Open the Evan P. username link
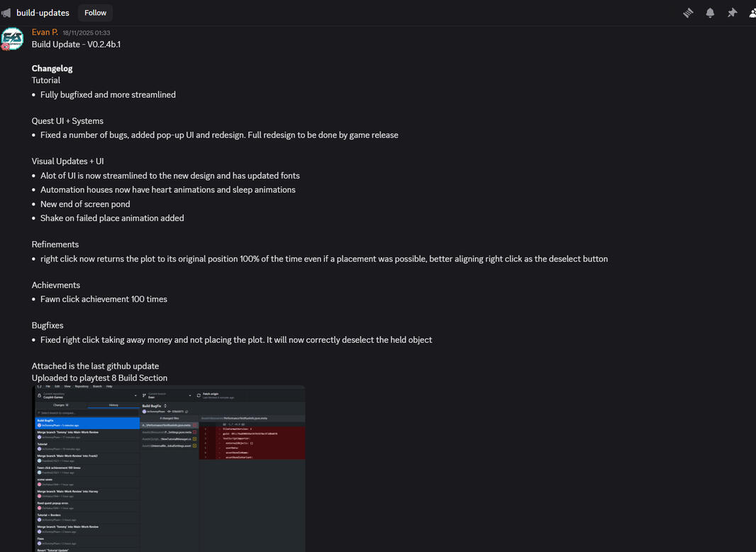 (x=45, y=32)
